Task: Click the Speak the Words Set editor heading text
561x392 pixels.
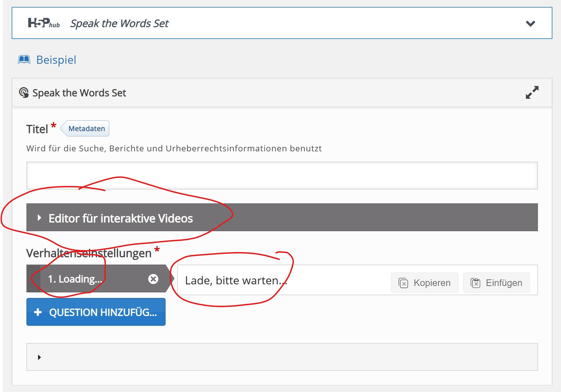Action: click(x=79, y=93)
